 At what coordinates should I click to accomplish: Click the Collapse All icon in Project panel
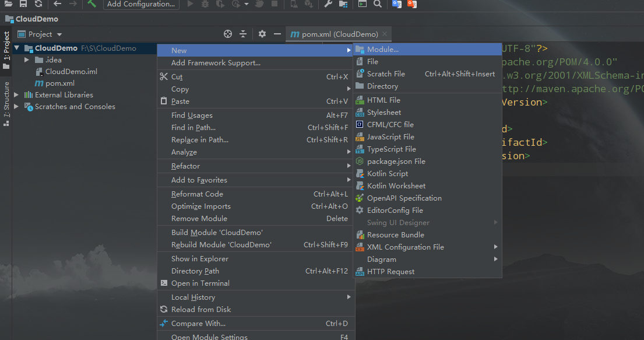(x=243, y=34)
